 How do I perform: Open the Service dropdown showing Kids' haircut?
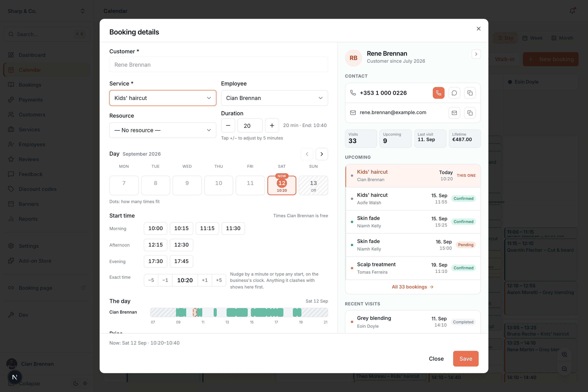tap(163, 98)
